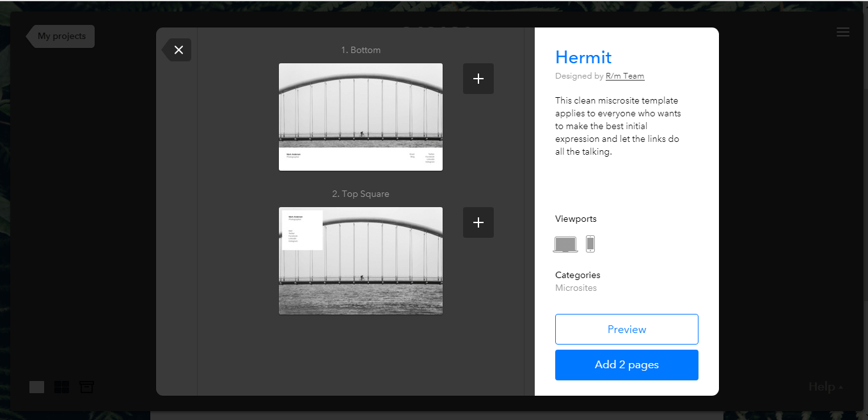This screenshot has width=868, height=420.
Task: Switch to grid view icon
Action: coord(61,387)
